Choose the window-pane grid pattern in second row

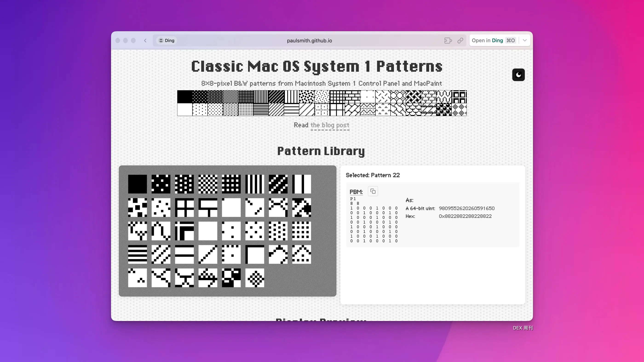(184, 207)
